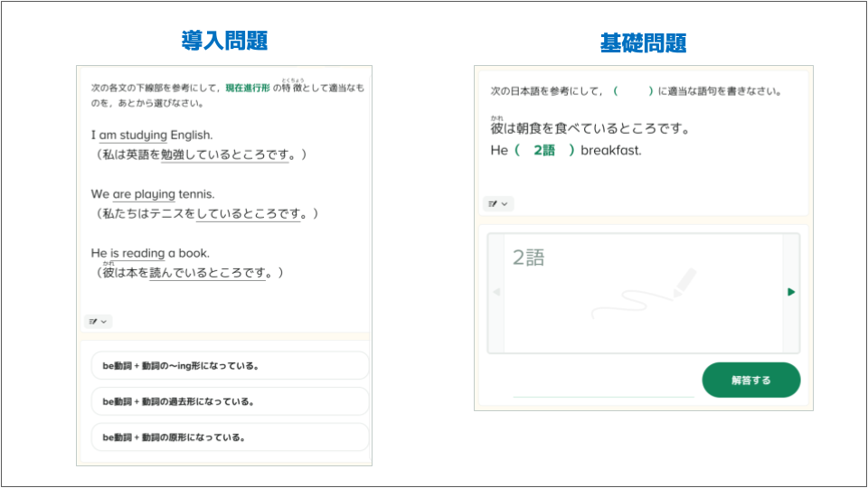Click translation 彼は本を読んでいるところです。
868x488 pixels.
(191, 273)
